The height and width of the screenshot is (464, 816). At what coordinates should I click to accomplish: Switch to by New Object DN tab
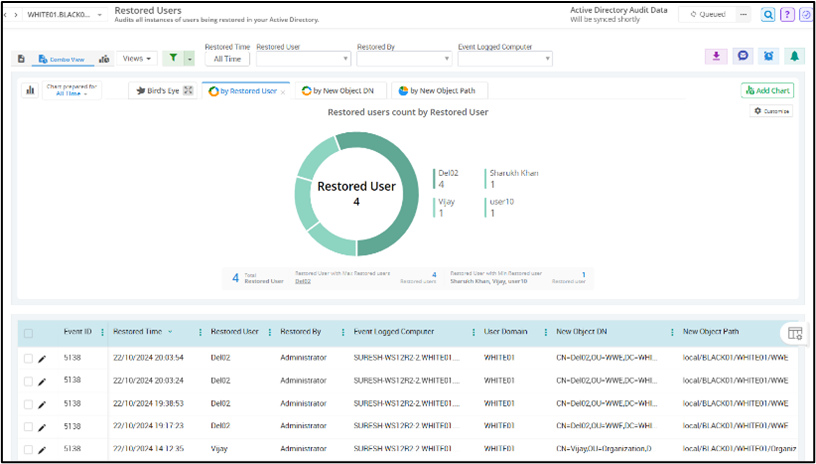(x=341, y=91)
